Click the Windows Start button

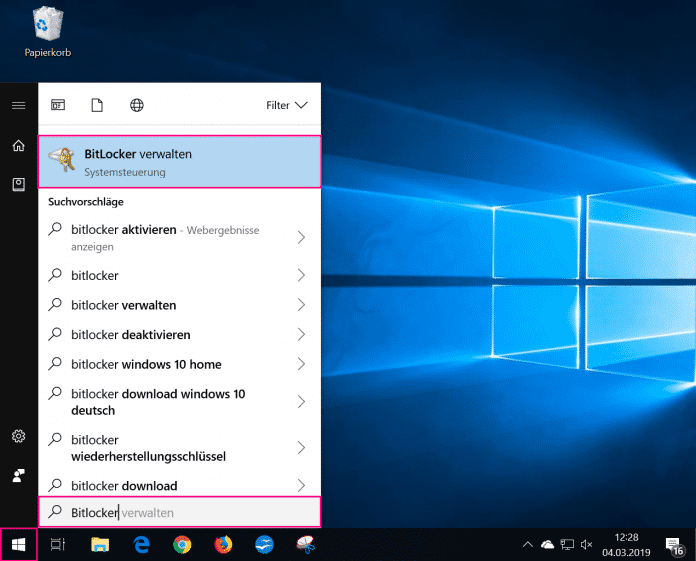(18, 545)
